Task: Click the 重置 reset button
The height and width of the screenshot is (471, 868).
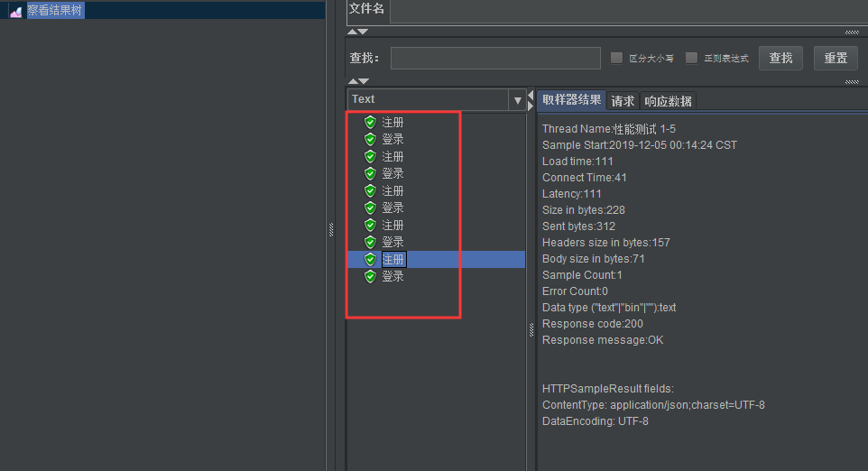Action: [x=836, y=58]
